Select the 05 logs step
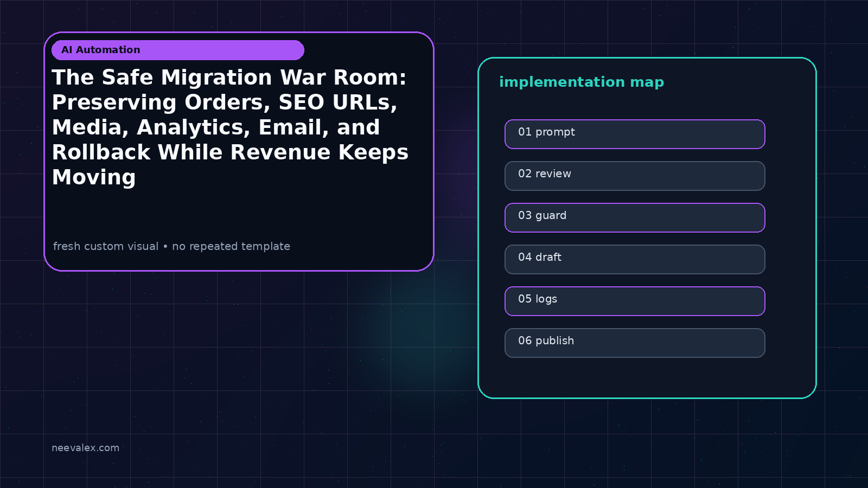Image resolution: width=868 pixels, height=488 pixels. click(635, 301)
